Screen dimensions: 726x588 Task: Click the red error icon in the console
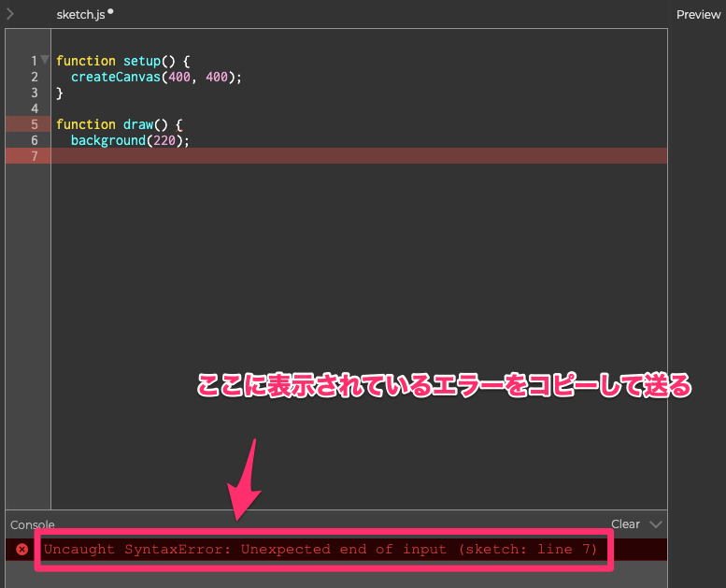[x=22, y=550]
